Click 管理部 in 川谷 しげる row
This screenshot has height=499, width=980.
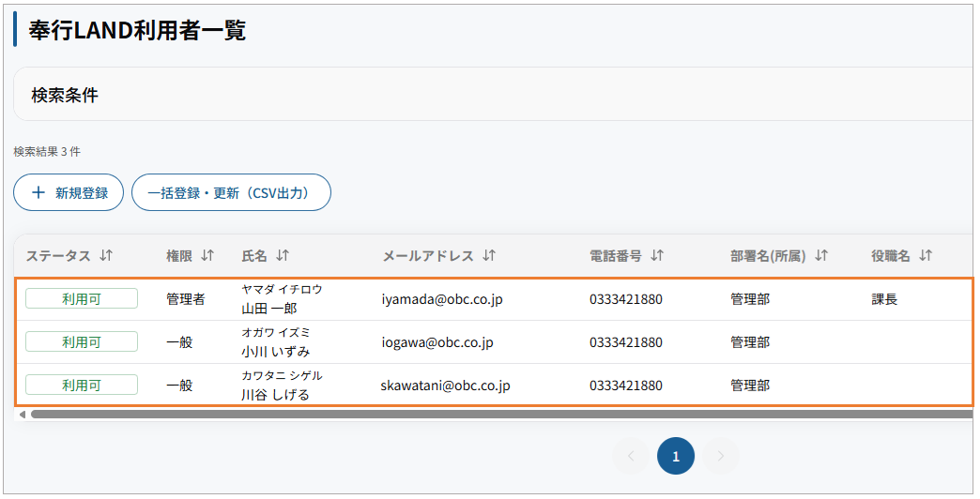(x=750, y=386)
